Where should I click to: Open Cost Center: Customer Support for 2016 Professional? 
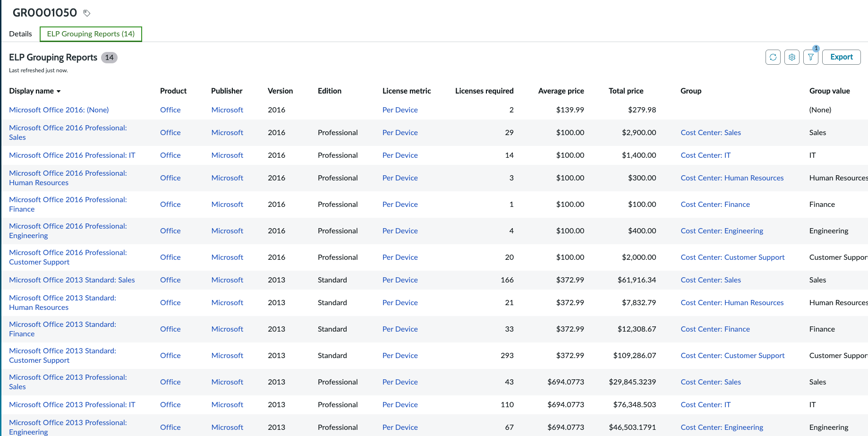tap(732, 257)
